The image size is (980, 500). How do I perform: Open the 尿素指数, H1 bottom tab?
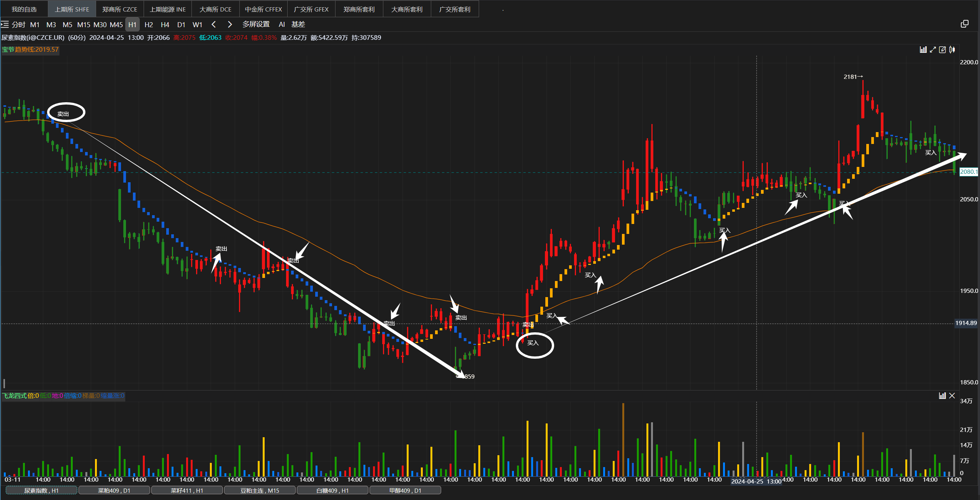(41, 490)
